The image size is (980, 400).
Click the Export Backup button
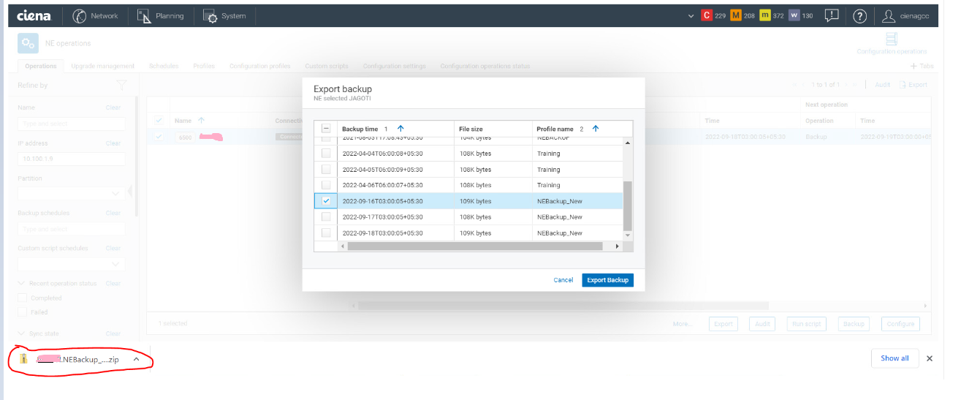point(607,280)
